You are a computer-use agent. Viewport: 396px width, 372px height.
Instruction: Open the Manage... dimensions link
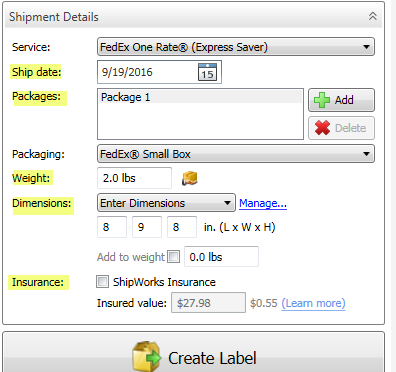coord(263,203)
